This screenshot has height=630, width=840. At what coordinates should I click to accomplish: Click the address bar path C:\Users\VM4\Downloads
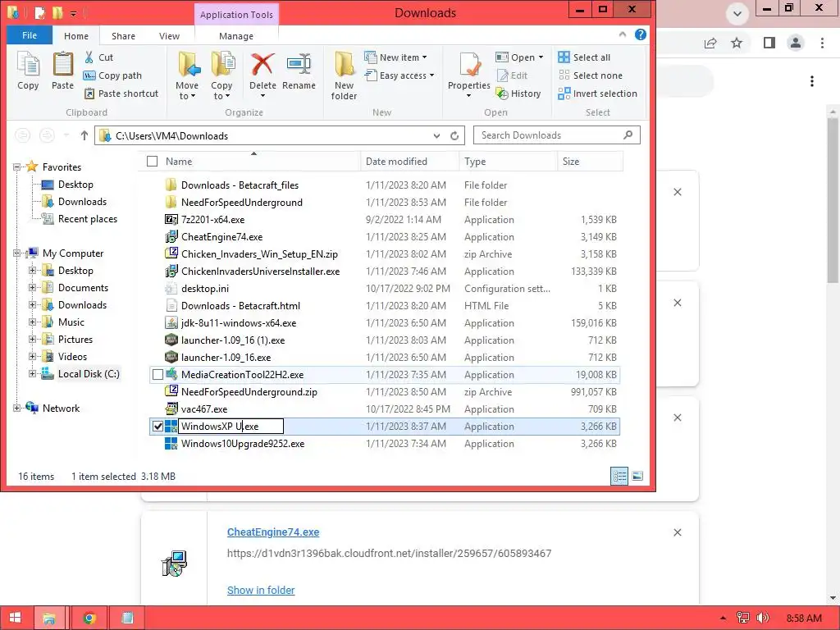click(x=172, y=136)
